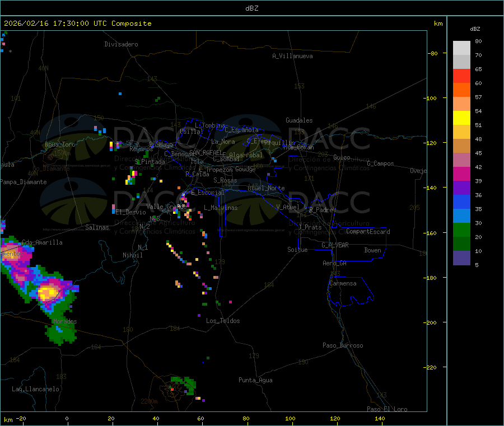Click the timestamp '2026/02/16 17:30:00 UTC Composite'
The height and width of the screenshot is (426, 504).
click(77, 24)
